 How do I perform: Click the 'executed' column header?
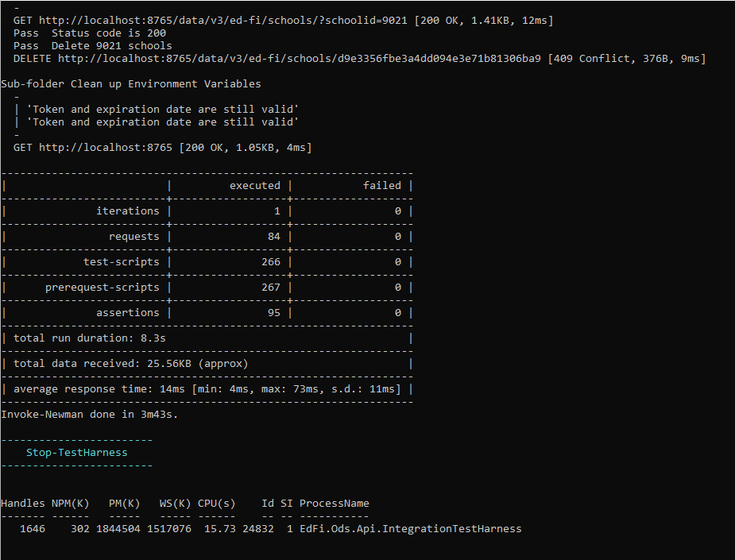(254, 186)
